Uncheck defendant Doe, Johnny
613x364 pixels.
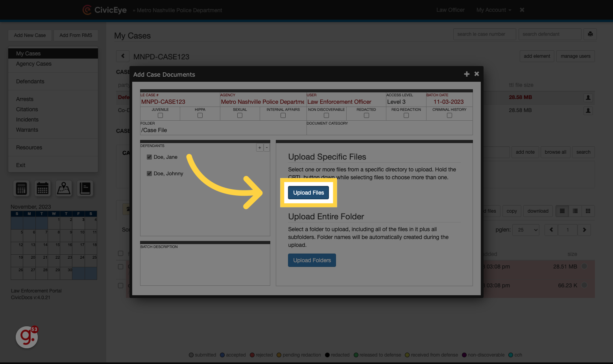[149, 173]
